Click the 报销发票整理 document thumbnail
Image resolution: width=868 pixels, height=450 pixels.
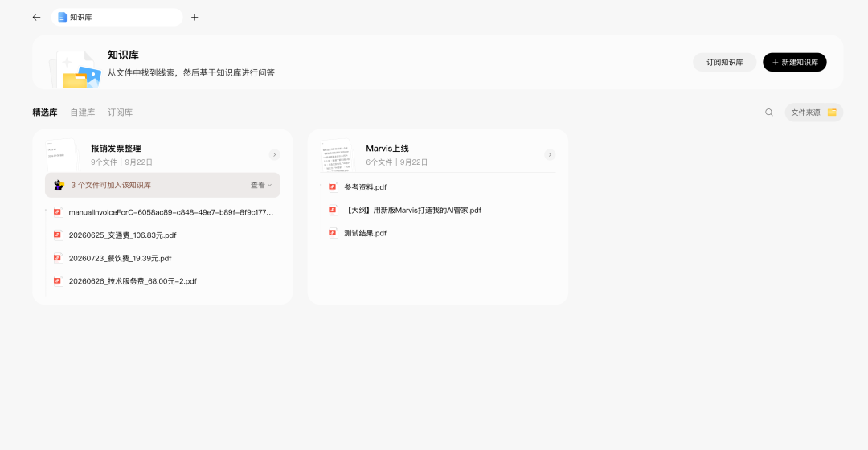63,155
